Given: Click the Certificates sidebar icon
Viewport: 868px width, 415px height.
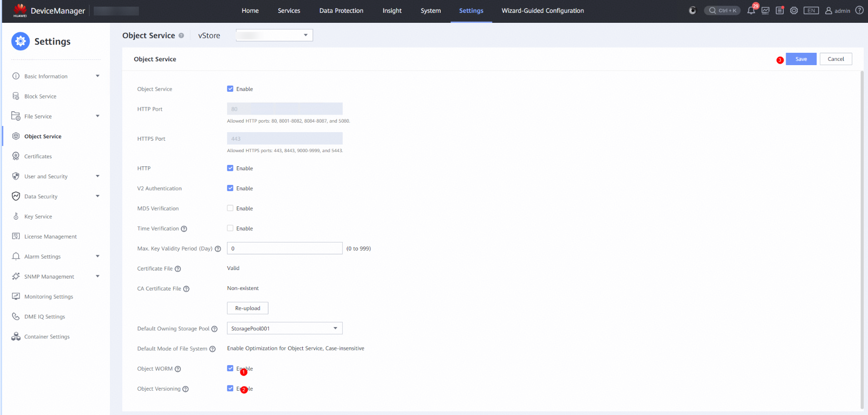Looking at the screenshot, I should (16, 156).
